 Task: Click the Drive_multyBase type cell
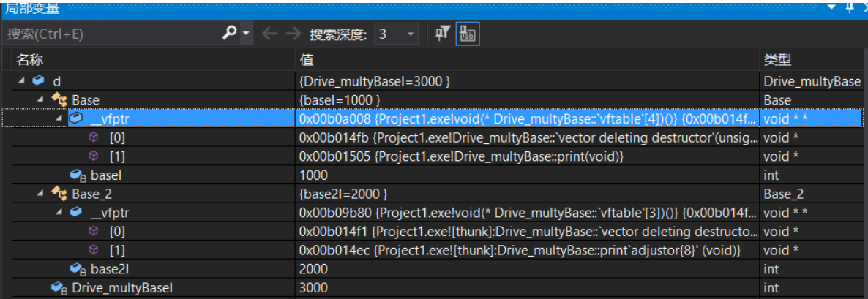(812, 81)
